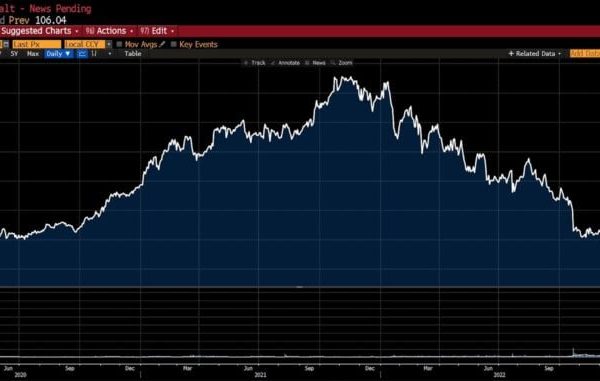This screenshot has width=600, height=381.
Task: Expand the Local CCY dropdown arrow
Action: 109,44
